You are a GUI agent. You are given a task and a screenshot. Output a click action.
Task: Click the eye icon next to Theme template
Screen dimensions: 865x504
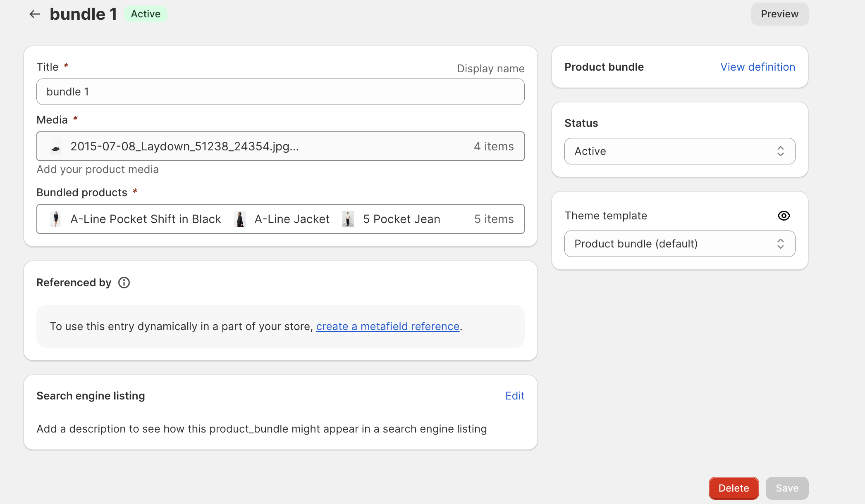(x=784, y=215)
